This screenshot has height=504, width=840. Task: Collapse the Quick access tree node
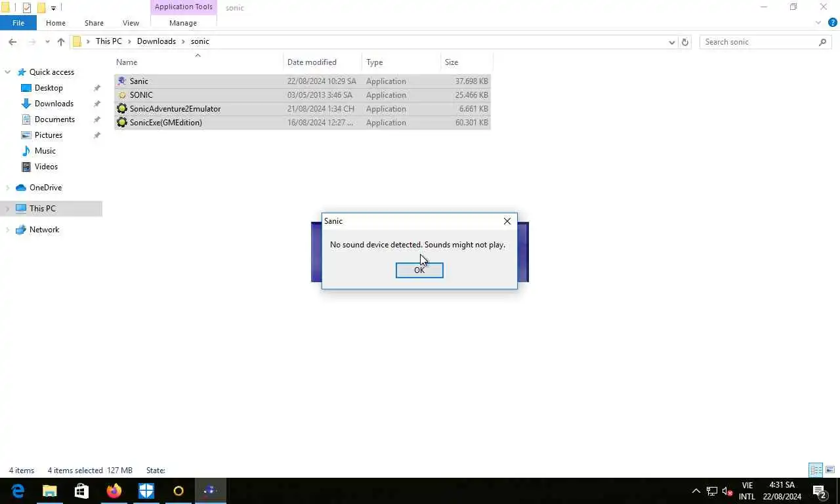tap(8, 72)
